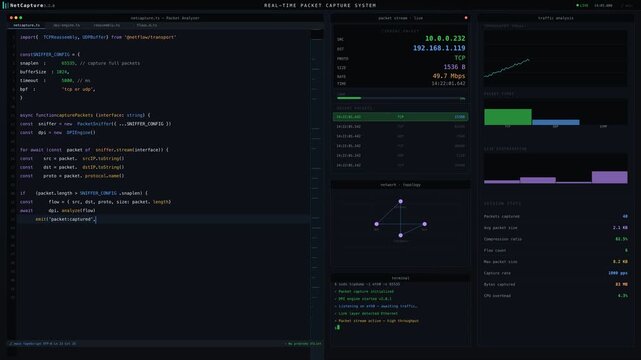The height and width of the screenshot is (360, 641).
Task: Click the 'No problems' status bar entry
Action: [303, 344]
